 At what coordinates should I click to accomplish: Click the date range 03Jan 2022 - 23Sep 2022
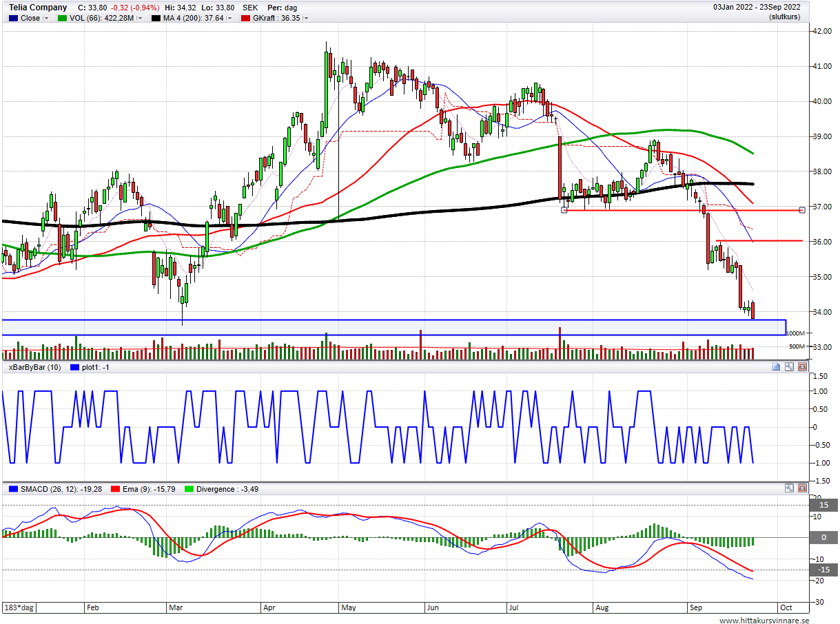pyautogui.click(x=757, y=8)
